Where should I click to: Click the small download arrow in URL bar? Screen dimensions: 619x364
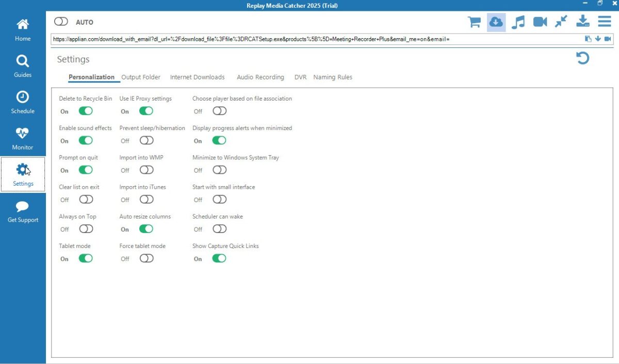(x=598, y=39)
